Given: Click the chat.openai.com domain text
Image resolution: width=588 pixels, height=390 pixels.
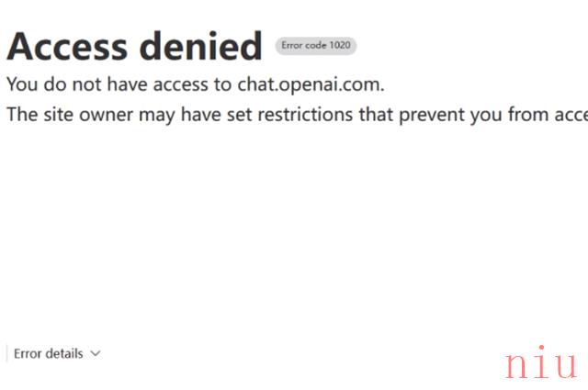Looking at the screenshot, I should (311, 84).
